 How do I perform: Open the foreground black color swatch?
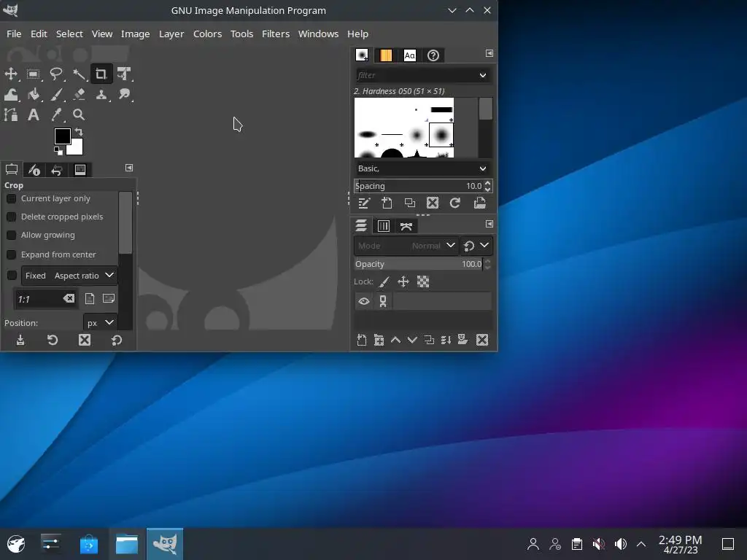point(62,136)
